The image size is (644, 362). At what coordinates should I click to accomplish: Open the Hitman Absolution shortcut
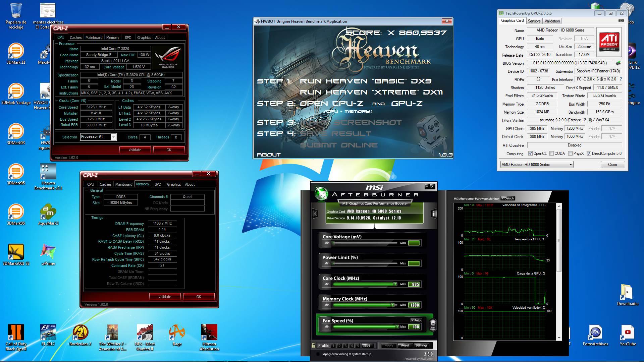coord(209,338)
